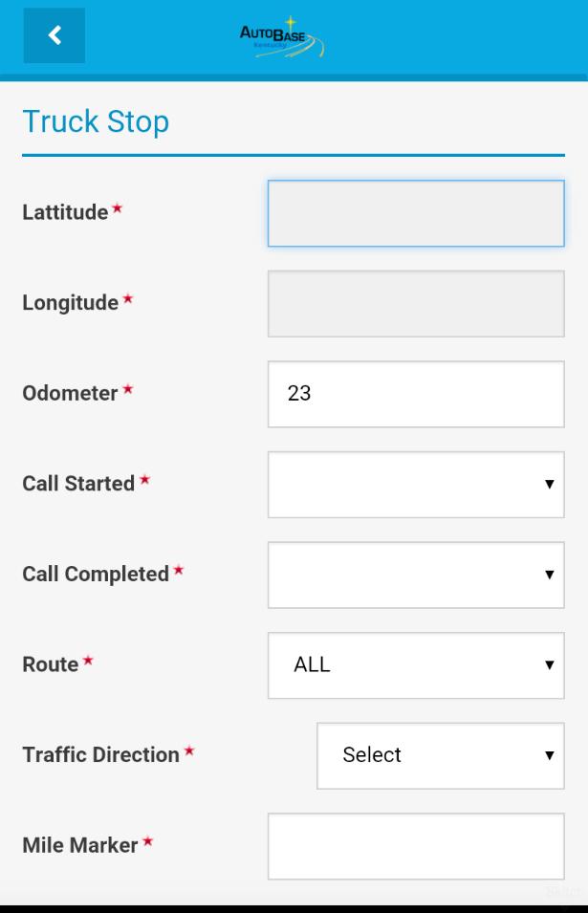Open the Route dropdown showing ALL
The width and height of the screenshot is (588, 913).
416,665
